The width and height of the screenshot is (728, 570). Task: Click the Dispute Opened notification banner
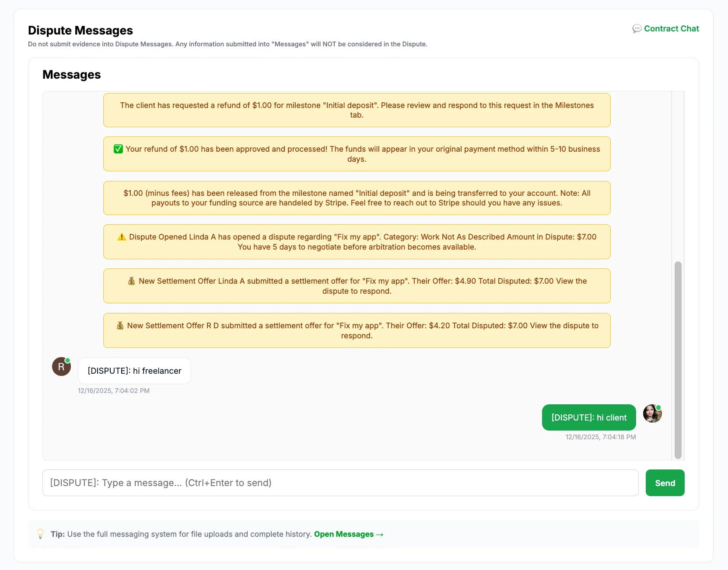tap(357, 242)
